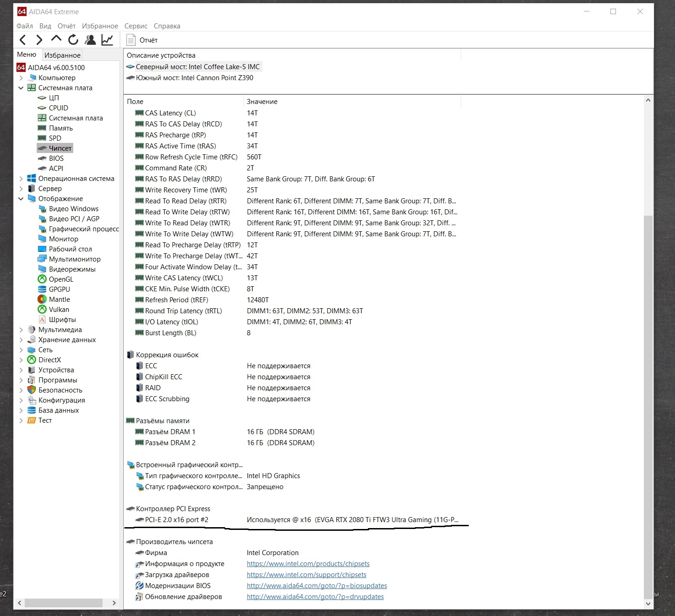Select the Тест benchmark icon
This screenshot has width=675, height=616.
pyautogui.click(x=32, y=420)
